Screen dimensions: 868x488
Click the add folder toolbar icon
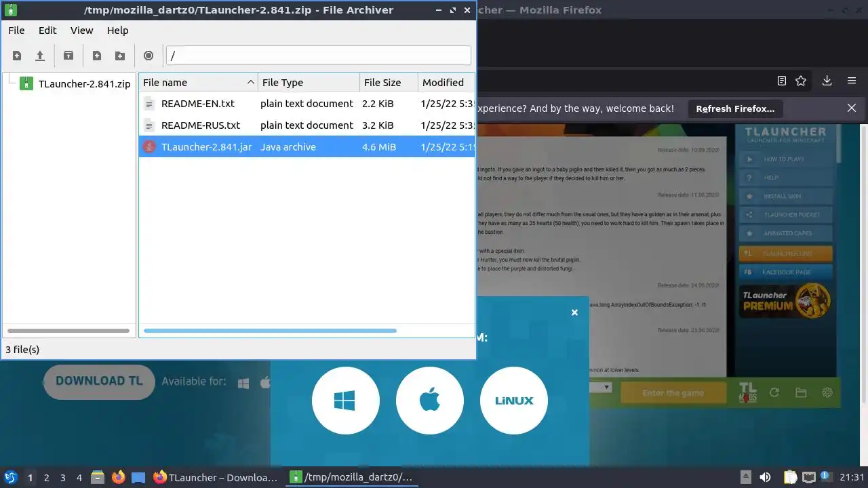120,56
